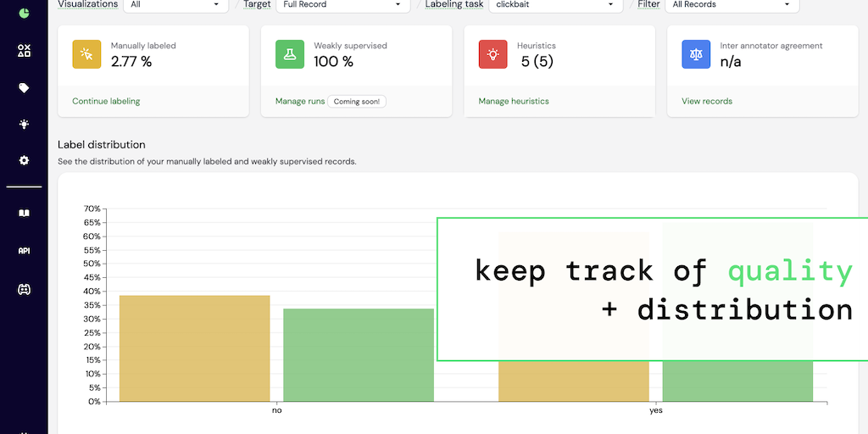Click the View records link
The width and height of the screenshot is (868, 434).
tap(707, 102)
